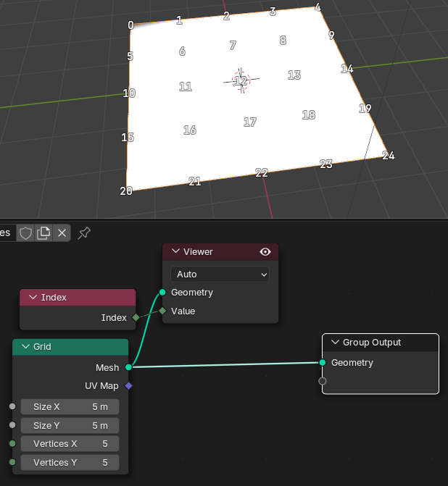Click Vertices X field showing 5
This screenshot has width=448, height=486.
coord(70,444)
